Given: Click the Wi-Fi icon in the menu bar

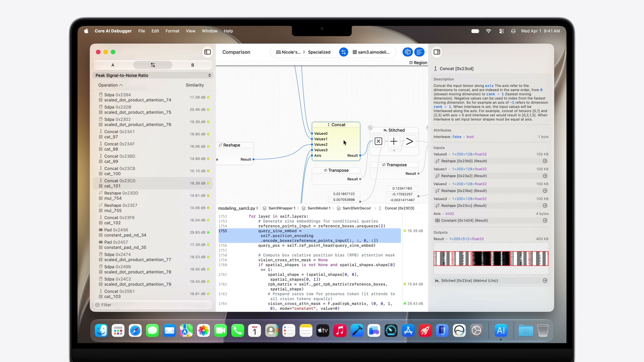Looking at the screenshot, I should (488, 31).
